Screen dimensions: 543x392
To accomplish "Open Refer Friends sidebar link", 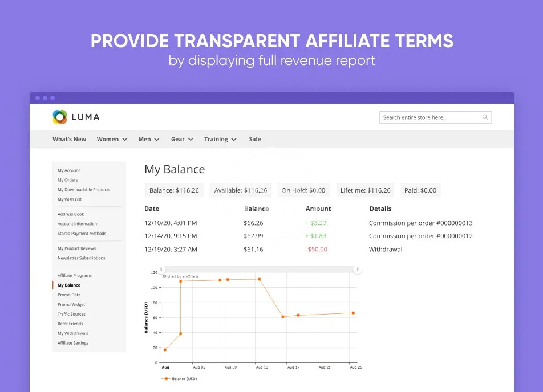I will point(70,324).
